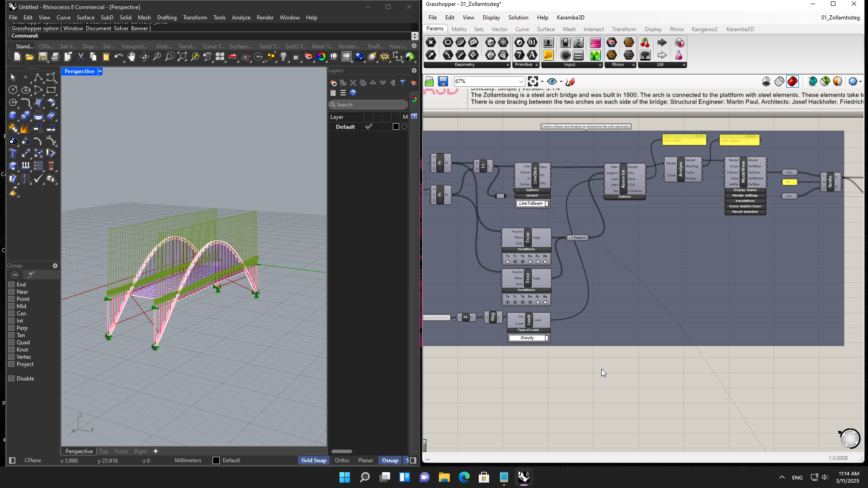Click the Lock padlock icon in Rhino toolbar
Image resolution: width=868 pixels, height=488 pixels.
[x=296, y=57]
